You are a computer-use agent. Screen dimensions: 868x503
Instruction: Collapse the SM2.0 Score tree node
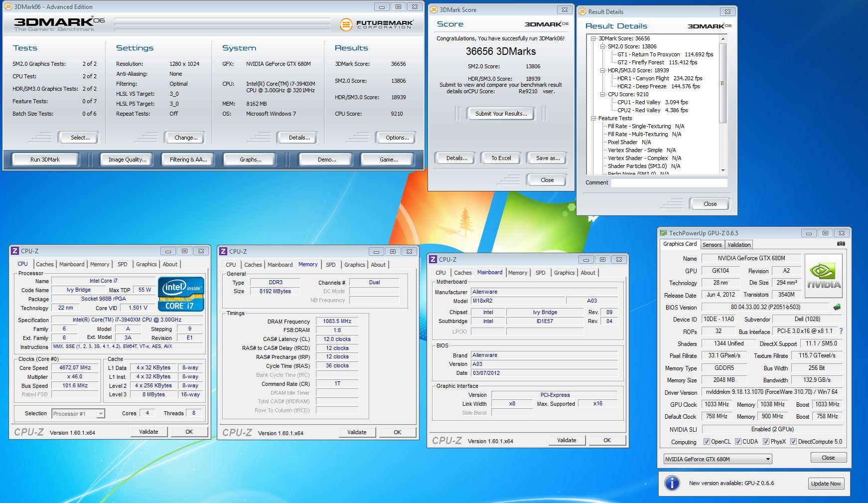tap(602, 46)
